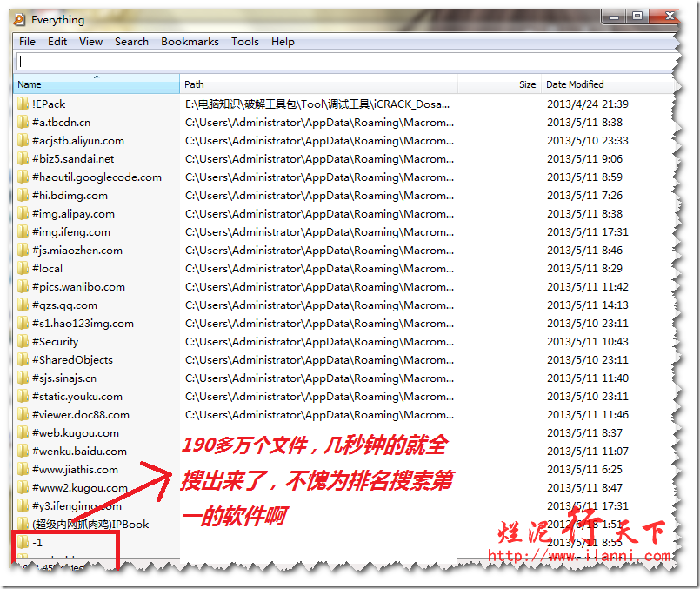Click the #wenku.baidu.com name text

pyautogui.click(x=79, y=452)
